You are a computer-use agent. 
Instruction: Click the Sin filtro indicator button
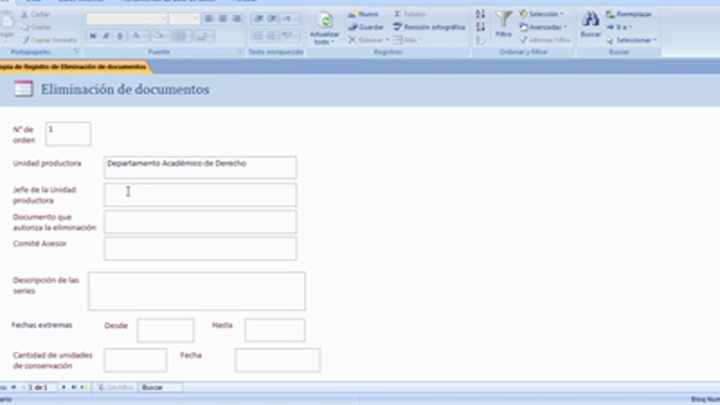[x=116, y=387]
